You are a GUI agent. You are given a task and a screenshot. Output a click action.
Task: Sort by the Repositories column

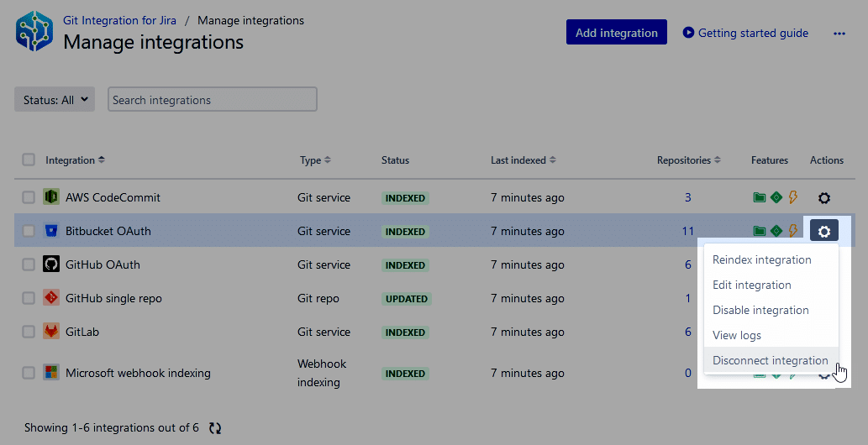coord(689,160)
